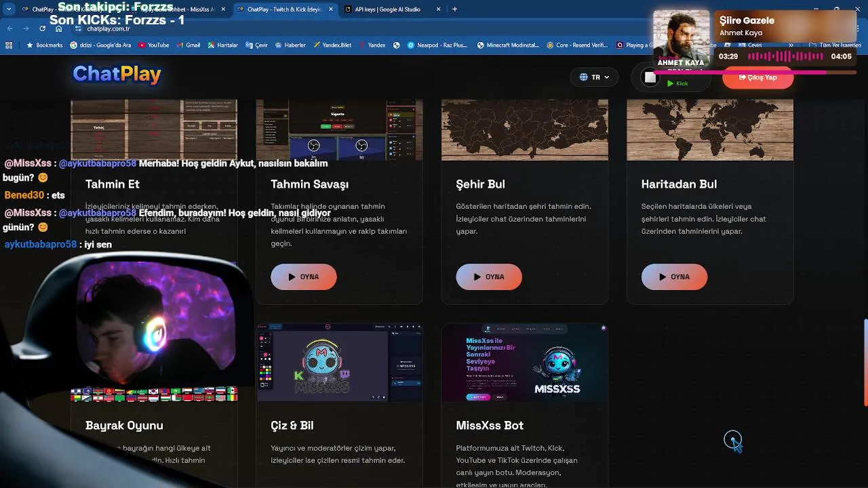868x488 pixels.
Task: Open the Gmail bookmark
Action: click(x=189, y=45)
